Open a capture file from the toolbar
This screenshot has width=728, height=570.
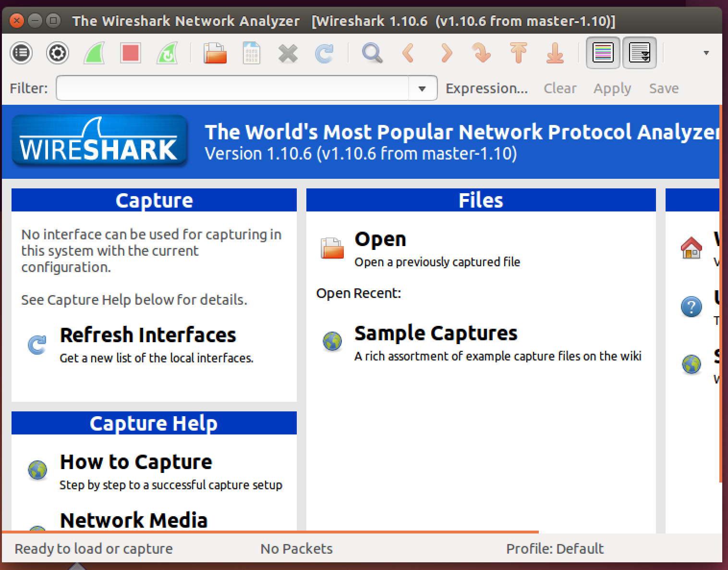pyautogui.click(x=215, y=53)
